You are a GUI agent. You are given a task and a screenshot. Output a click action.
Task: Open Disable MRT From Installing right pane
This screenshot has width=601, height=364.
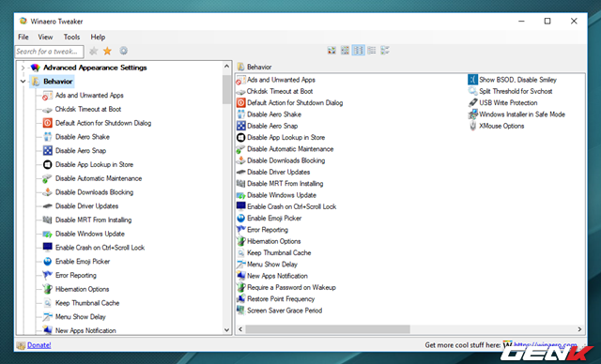[285, 183]
